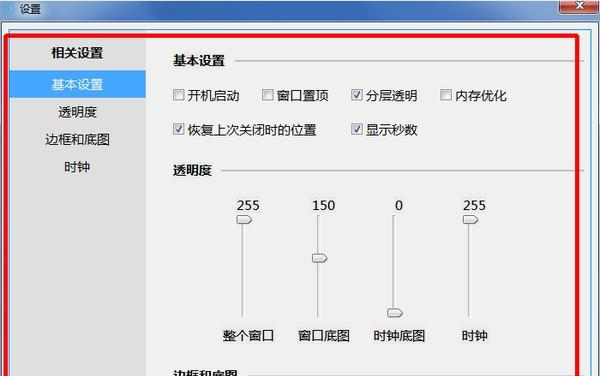Click the 0 value above 时钟底图
Viewport: 600px width, 376px height.
tap(399, 205)
